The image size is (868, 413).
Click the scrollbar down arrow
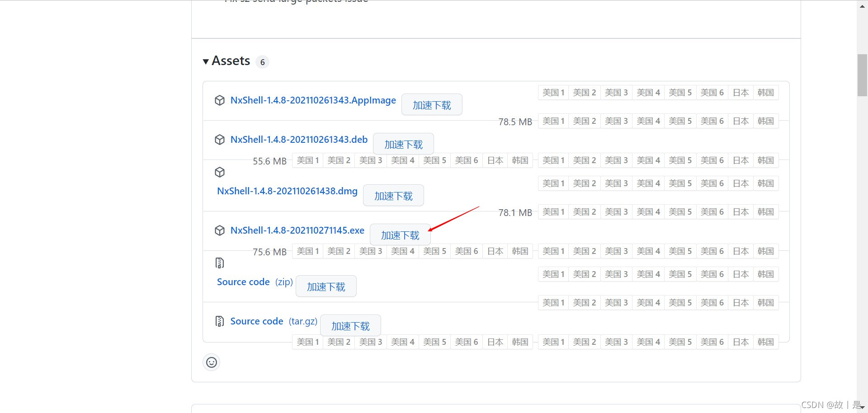[x=862, y=407]
